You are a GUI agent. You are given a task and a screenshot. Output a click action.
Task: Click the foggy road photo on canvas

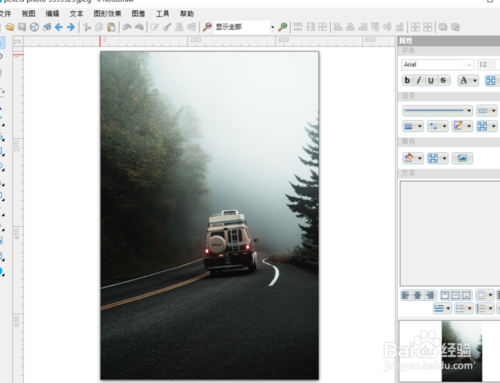[210, 215]
